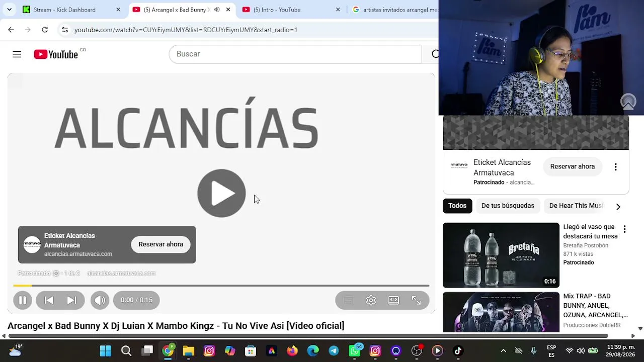The image size is (644, 362).
Task: Skip to the next video
Action: click(71, 300)
